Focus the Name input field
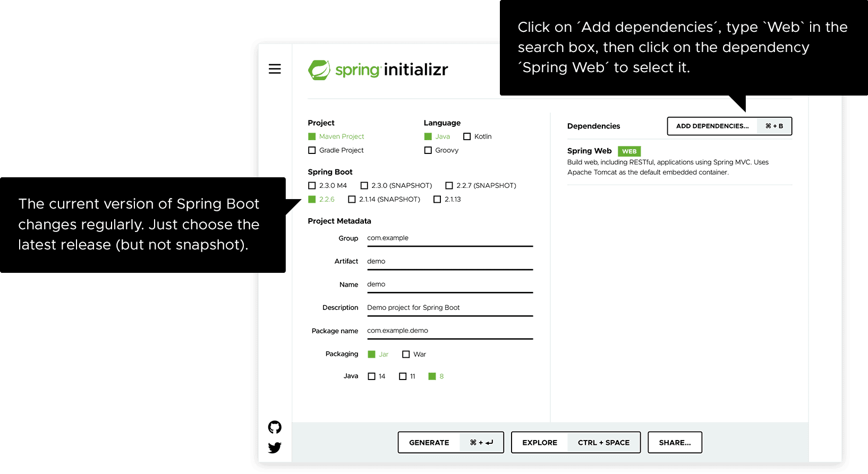Screen dimensions: 868x474 tap(450, 285)
